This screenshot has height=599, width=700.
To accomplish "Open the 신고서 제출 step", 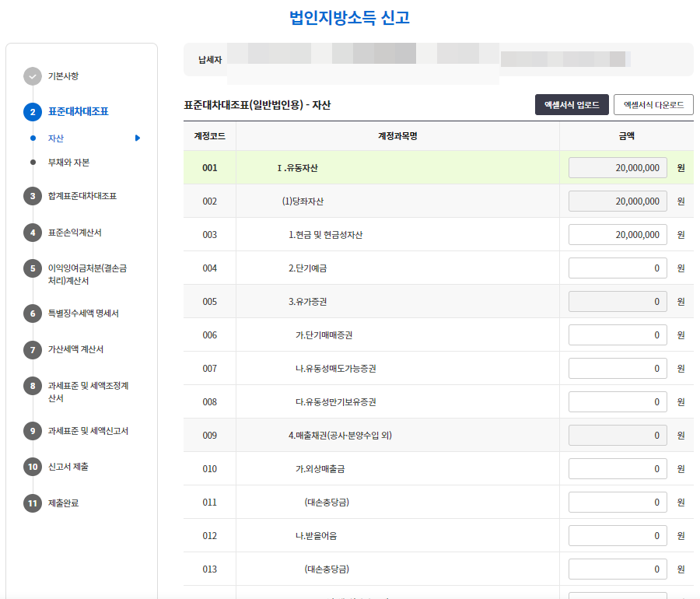I will [x=65, y=465].
